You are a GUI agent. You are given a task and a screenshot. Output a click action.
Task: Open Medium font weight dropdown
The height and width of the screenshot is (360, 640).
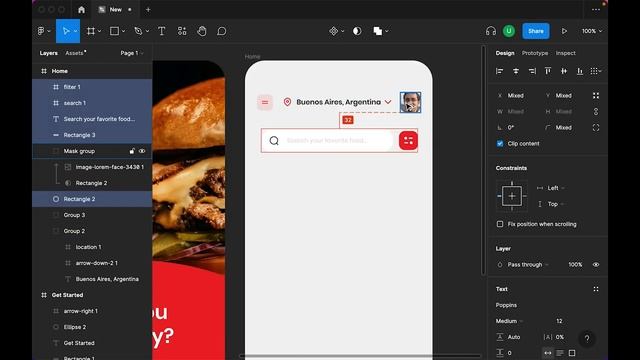[510, 321]
